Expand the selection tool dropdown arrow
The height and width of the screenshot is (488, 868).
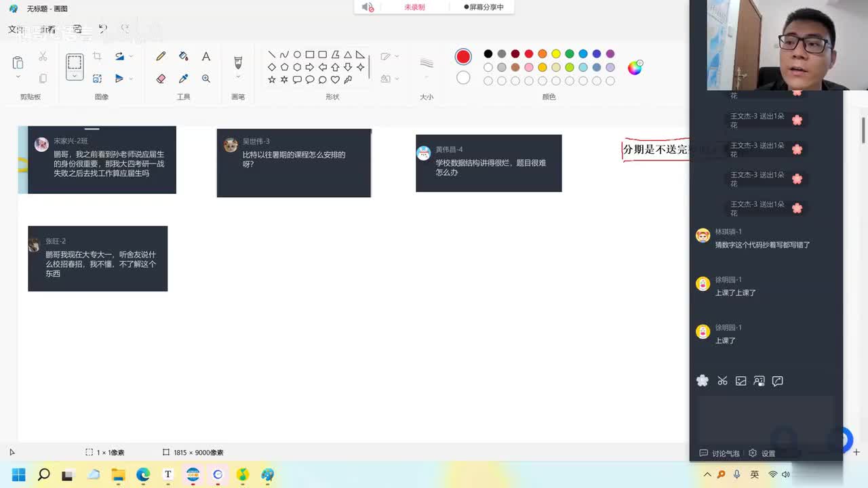[75, 76]
